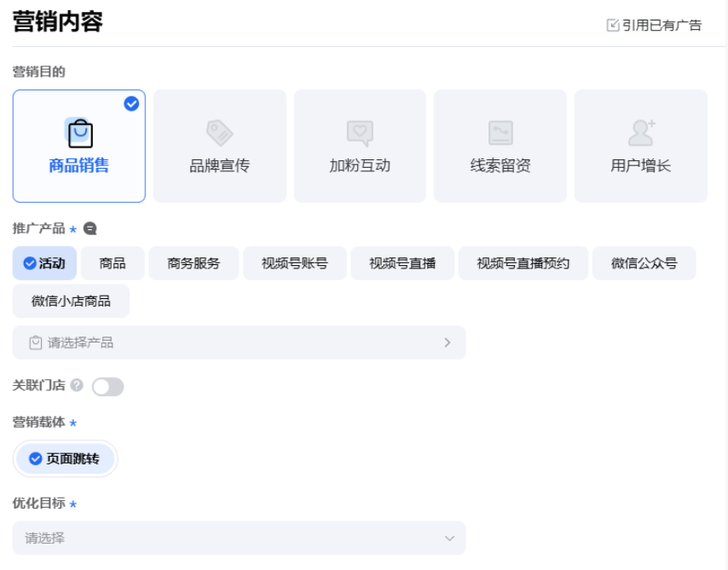The image size is (728, 570).
Task: Click the check badge on 活动 chip
Action: 28,263
